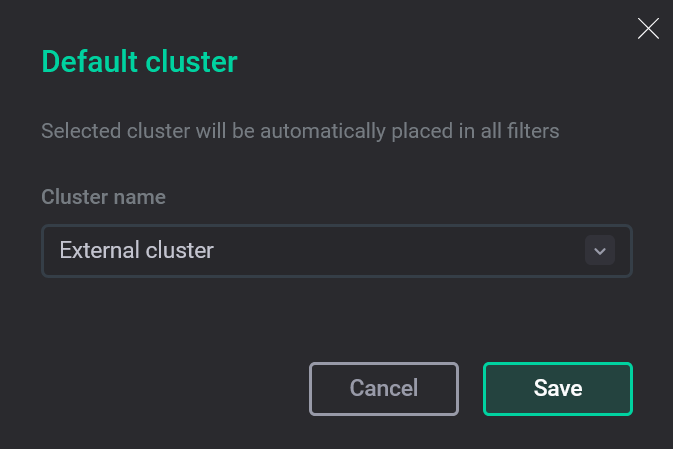Show cluster options via the chevron button

[x=599, y=251]
